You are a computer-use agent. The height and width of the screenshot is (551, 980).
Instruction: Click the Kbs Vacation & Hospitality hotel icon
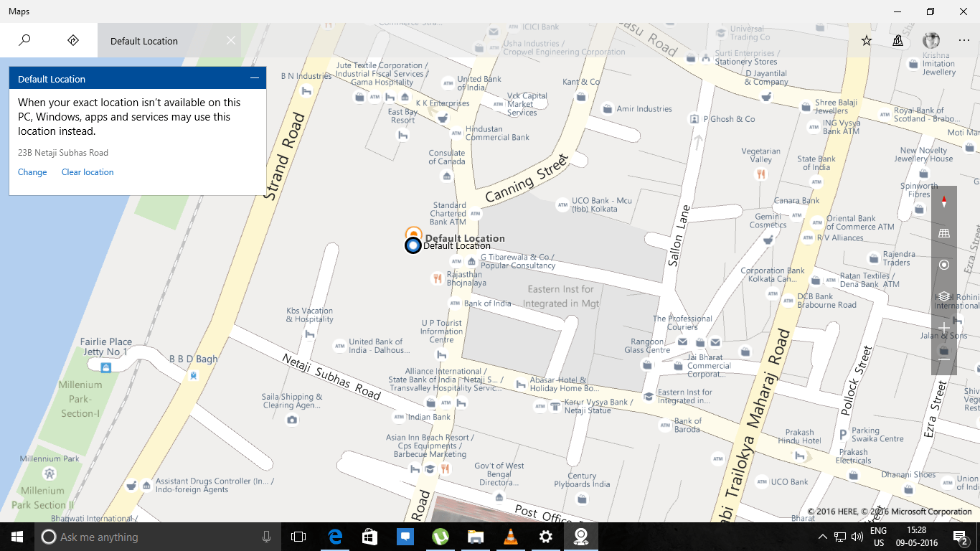click(310, 334)
